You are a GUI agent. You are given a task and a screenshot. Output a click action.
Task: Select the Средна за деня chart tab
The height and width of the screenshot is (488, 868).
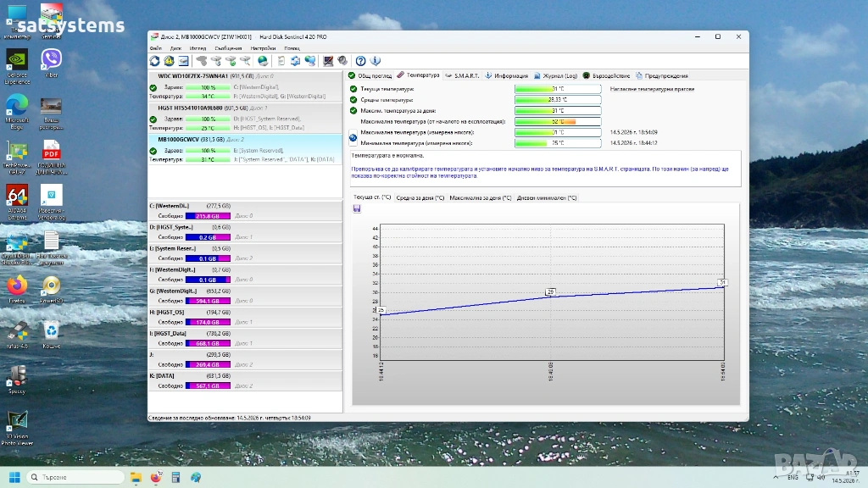[x=420, y=197]
